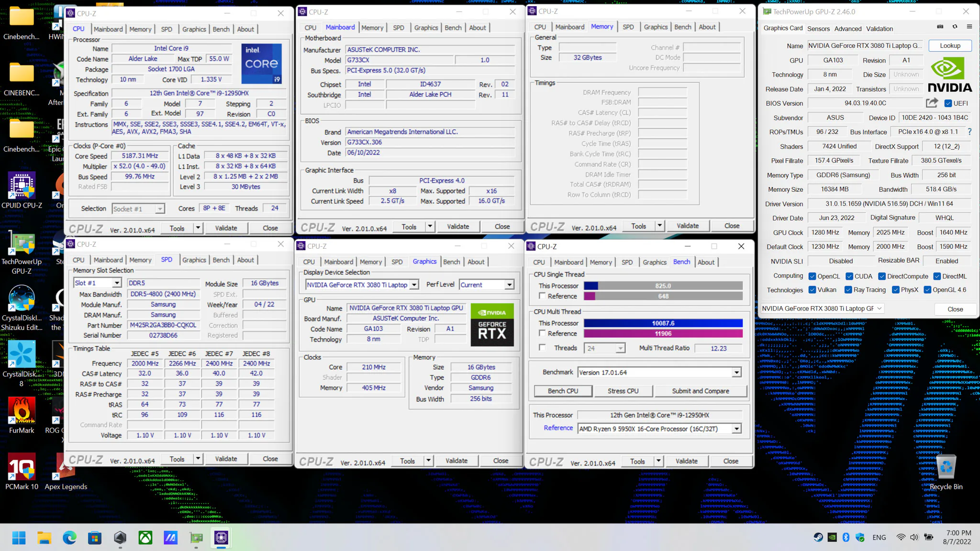This screenshot has height=551, width=980.
Task: Open the PCMark 10 desktop icon
Action: point(22,471)
